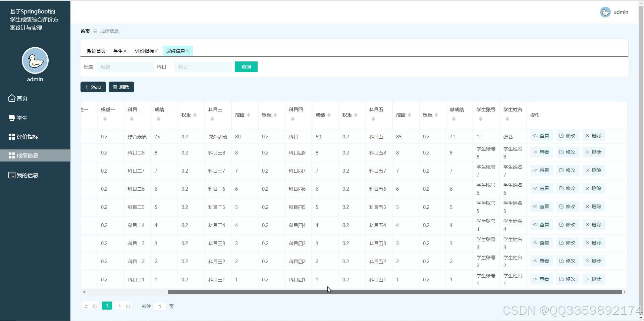
Task: Click the large duck avatar in sidebar
Action: [x=35, y=60]
